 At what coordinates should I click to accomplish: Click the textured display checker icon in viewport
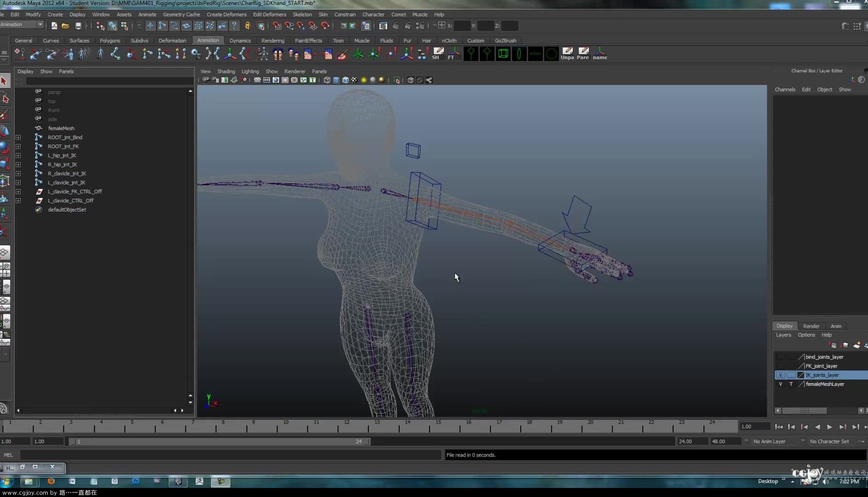(354, 80)
